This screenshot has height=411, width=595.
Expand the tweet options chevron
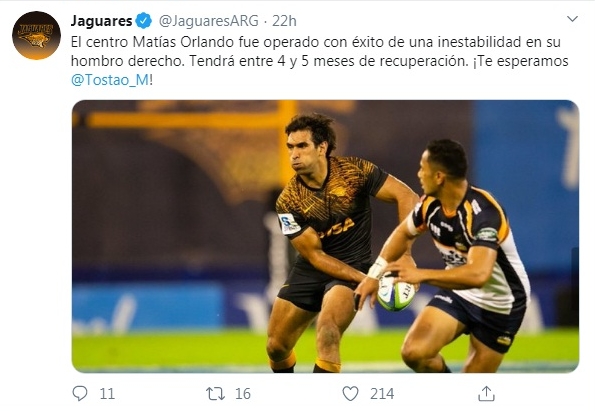point(572,19)
